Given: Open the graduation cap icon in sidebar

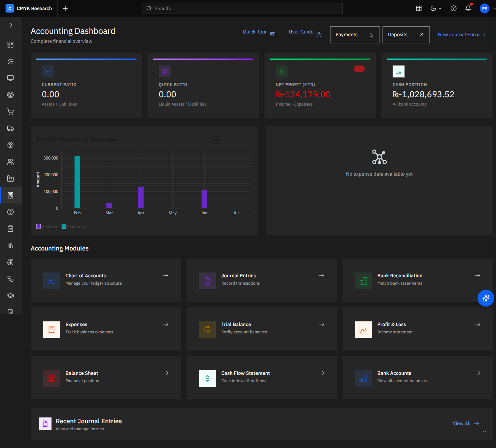Looking at the screenshot, I should tap(10, 295).
